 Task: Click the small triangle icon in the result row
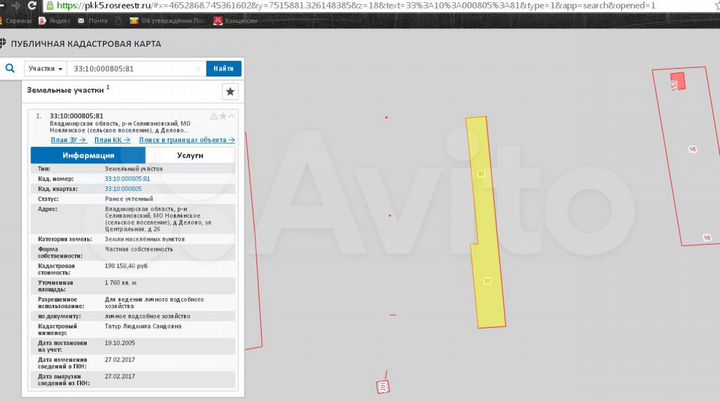pos(214,116)
